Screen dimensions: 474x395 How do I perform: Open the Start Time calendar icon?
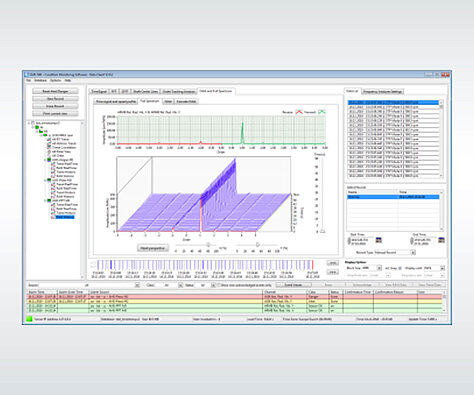point(379,240)
